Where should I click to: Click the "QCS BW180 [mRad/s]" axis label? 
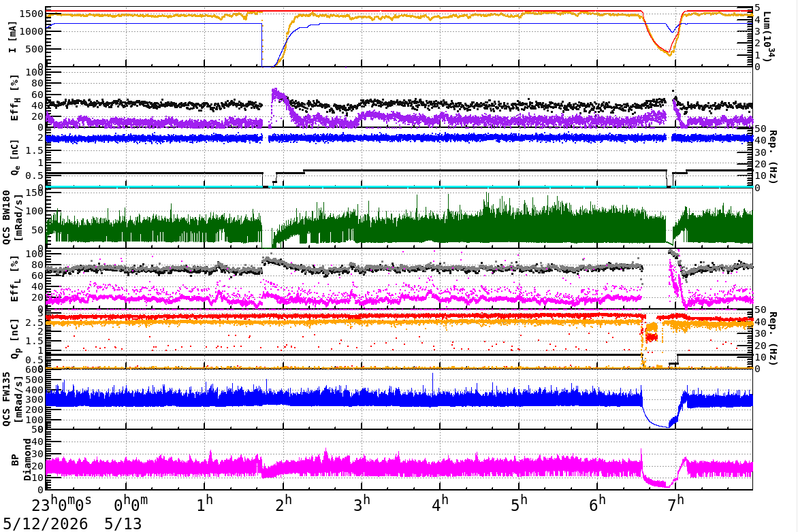coord(12,217)
